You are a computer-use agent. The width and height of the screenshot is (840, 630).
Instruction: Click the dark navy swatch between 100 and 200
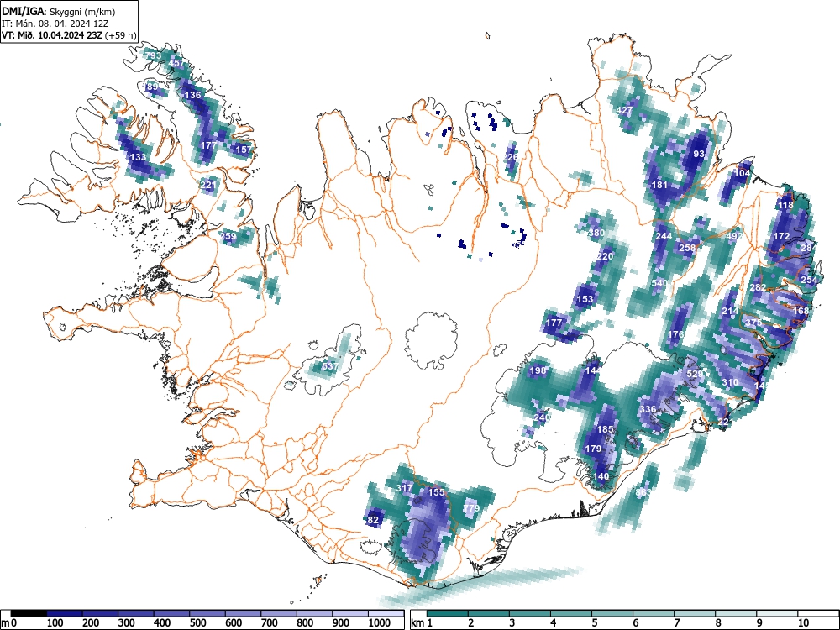(x=65, y=613)
